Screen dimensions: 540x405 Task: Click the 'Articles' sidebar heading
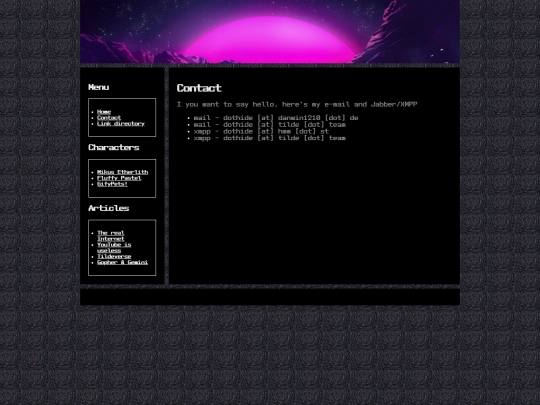tap(108, 208)
